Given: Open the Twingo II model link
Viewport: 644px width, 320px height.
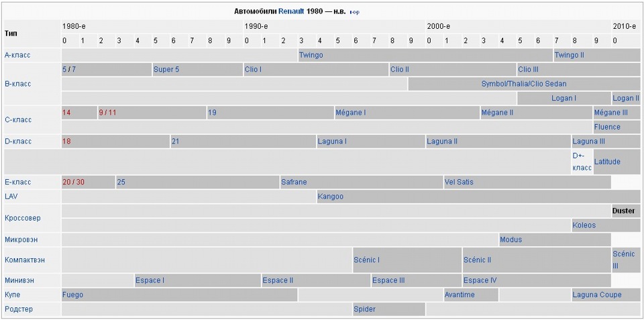Looking at the screenshot, I should 569,55.
